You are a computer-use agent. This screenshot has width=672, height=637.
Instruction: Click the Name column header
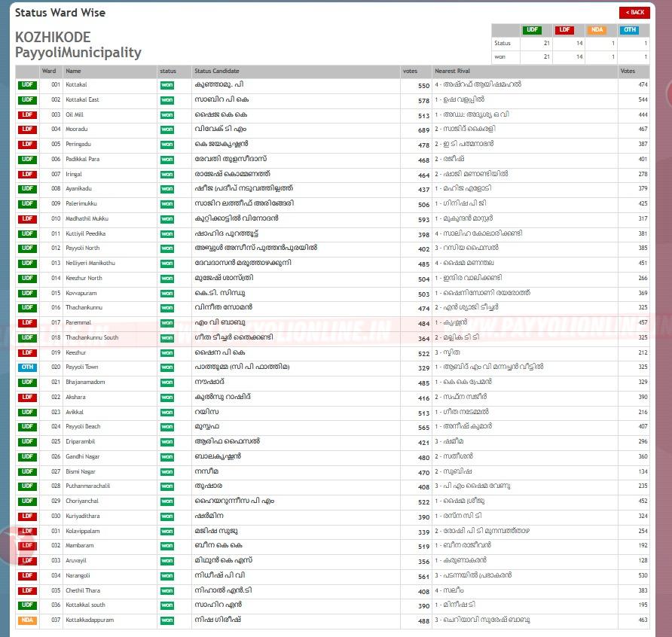pyautogui.click(x=73, y=72)
